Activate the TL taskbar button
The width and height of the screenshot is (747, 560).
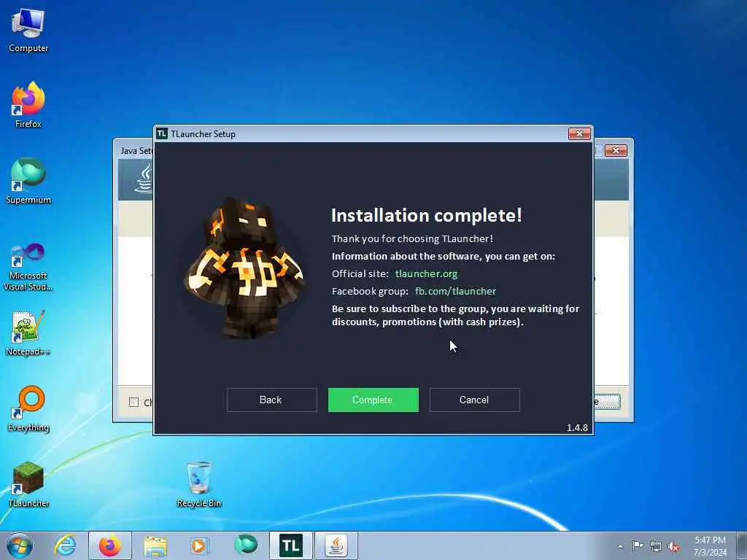[290, 545]
